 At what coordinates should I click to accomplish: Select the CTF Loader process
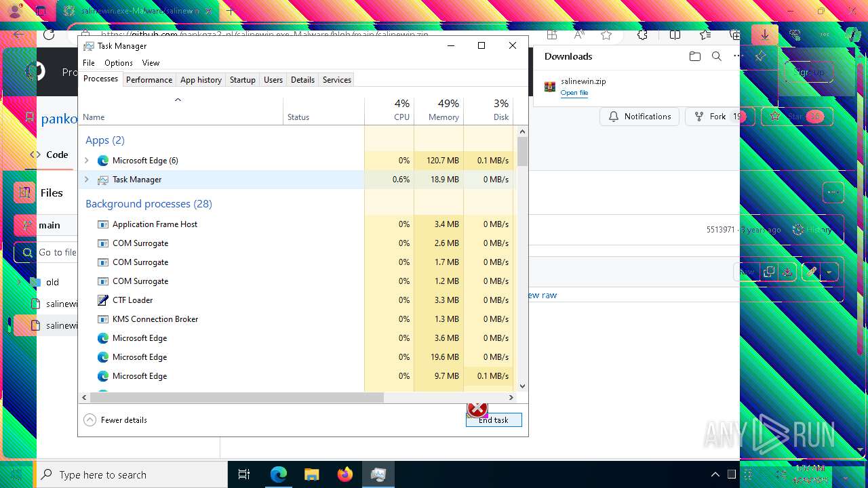coord(297,300)
